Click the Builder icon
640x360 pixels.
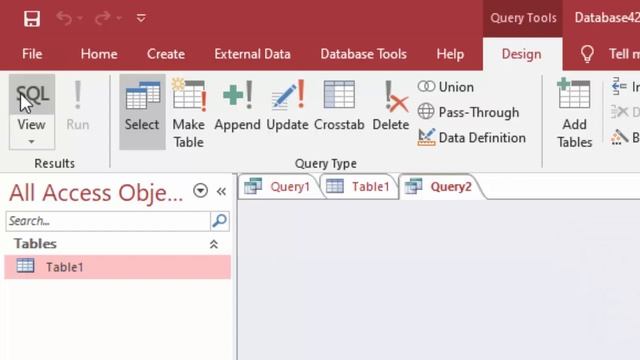click(x=619, y=137)
